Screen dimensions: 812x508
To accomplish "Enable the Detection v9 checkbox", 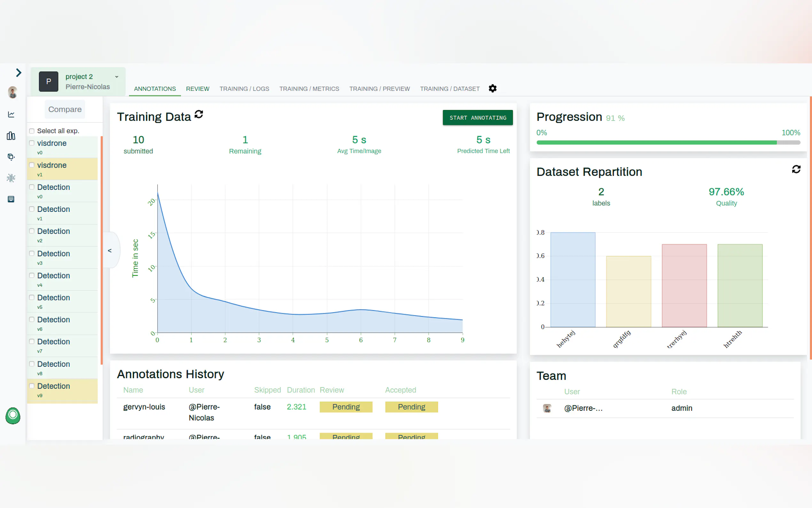I will pyautogui.click(x=32, y=386).
